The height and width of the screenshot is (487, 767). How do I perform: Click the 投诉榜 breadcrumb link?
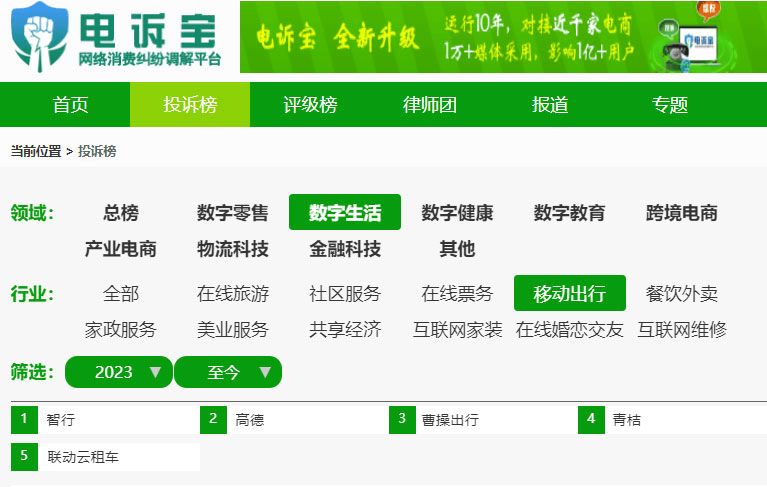click(x=97, y=151)
